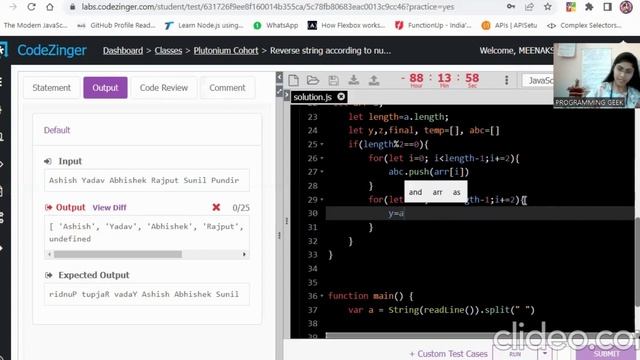Click View Diff link
The image size is (640, 360).
click(x=109, y=207)
